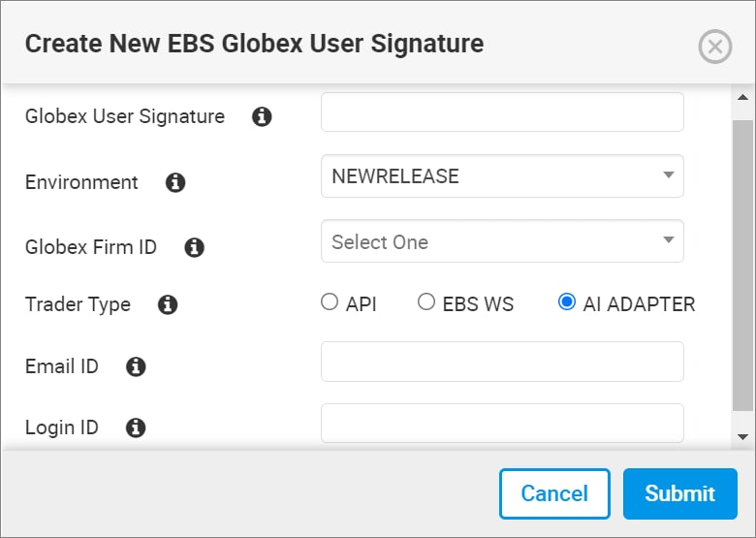
Task: Click info icon next to Login ID
Action: coord(136,427)
